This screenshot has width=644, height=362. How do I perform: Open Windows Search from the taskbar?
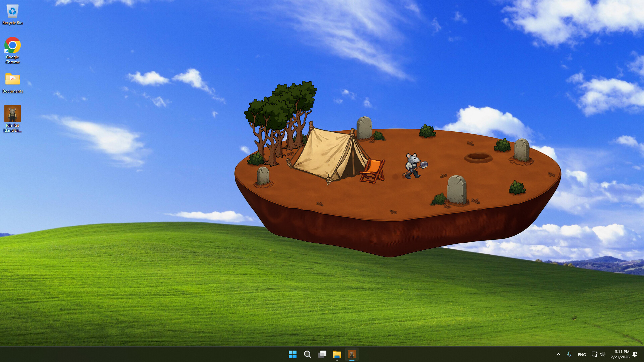308,354
